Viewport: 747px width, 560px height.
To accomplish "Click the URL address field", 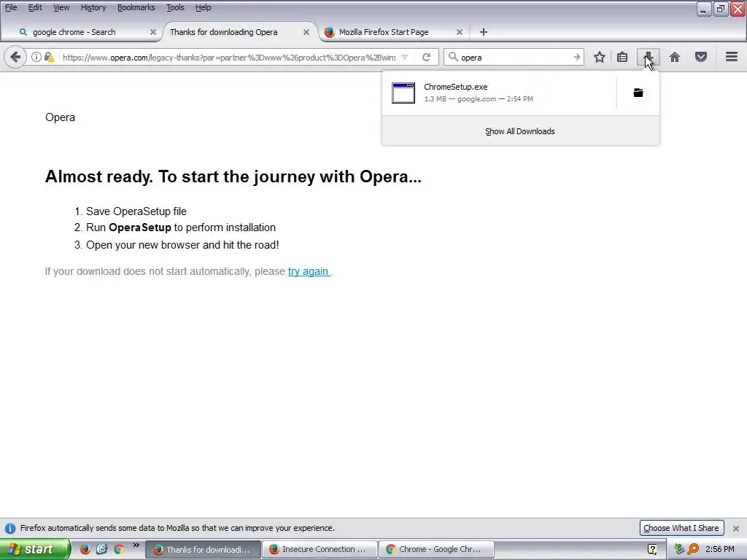I will (228, 57).
